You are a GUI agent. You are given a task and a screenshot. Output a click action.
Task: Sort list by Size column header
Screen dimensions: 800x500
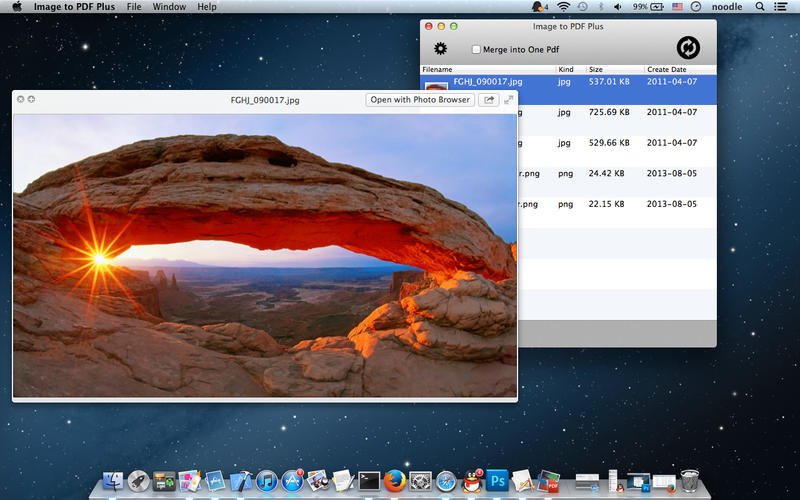pos(595,69)
